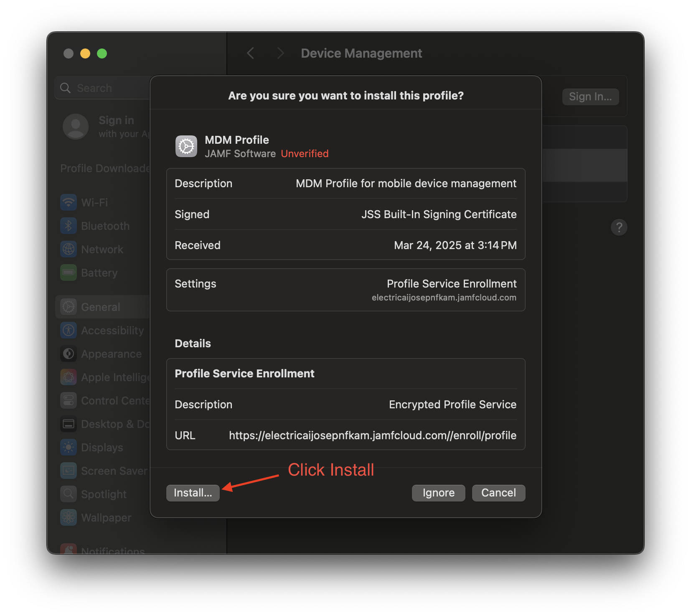Viewport: 691px width, 616px height.
Task: Open Wi-Fi settings label
Action: (x=94, y=203)
